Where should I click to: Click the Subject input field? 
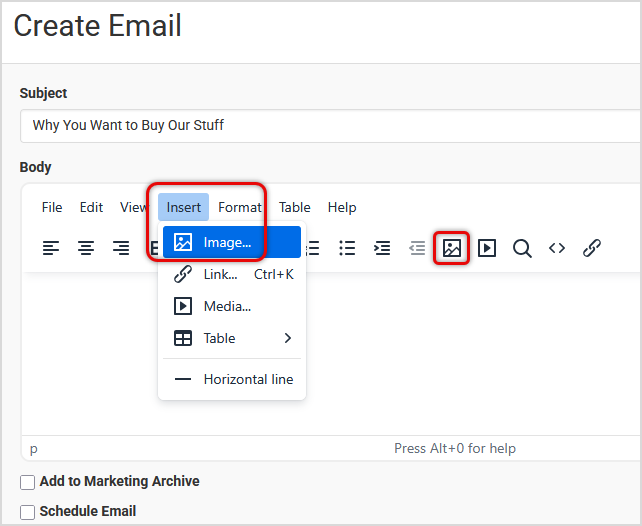330,125
